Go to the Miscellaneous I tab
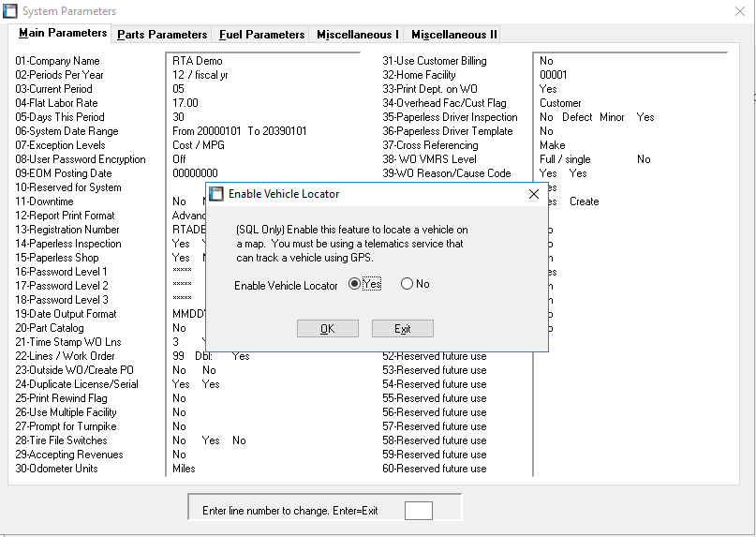Image resolution: width=756 pixels, height=537 pixels. pos(357,35)
